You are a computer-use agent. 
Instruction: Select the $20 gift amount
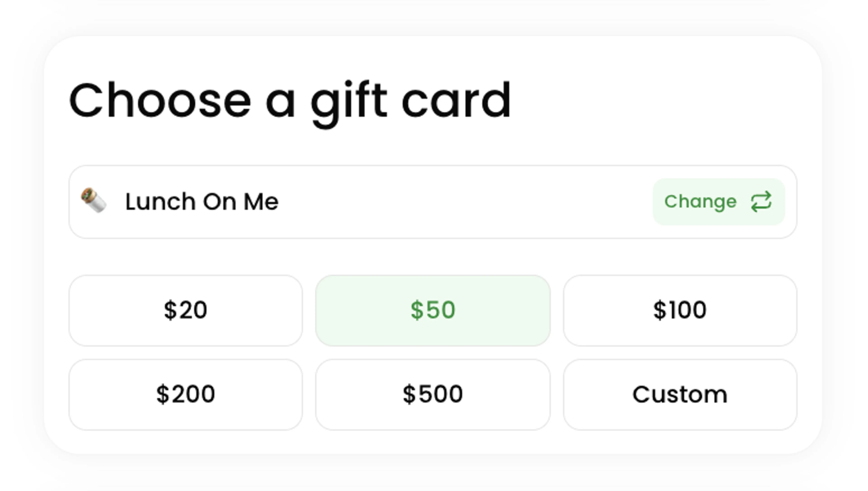(x=186, y=310)
